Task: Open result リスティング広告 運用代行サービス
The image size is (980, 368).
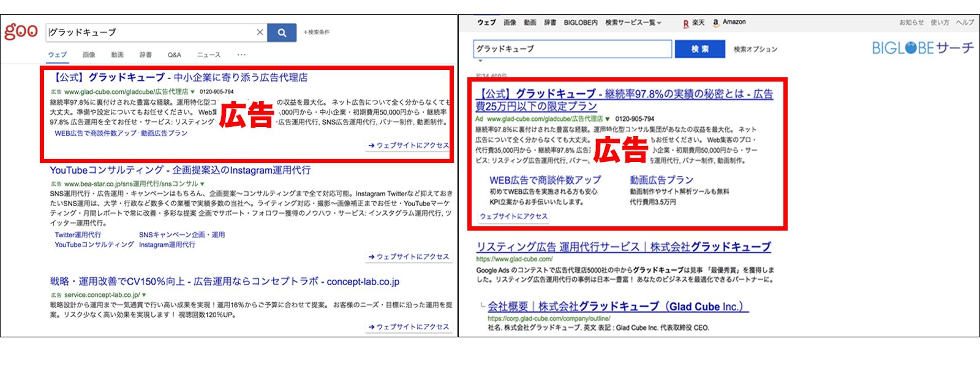Action: click(624, 247)
